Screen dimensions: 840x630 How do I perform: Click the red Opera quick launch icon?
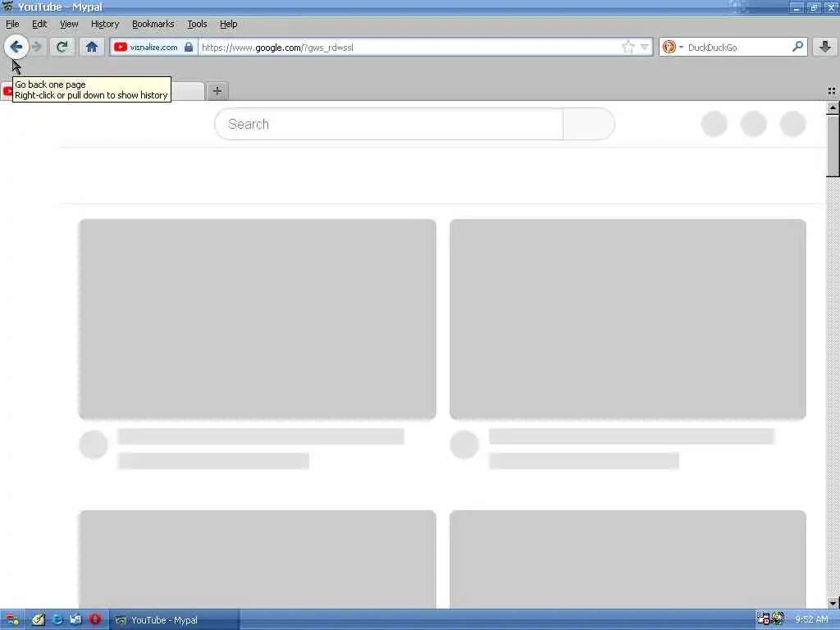click(x=95, y=620)
